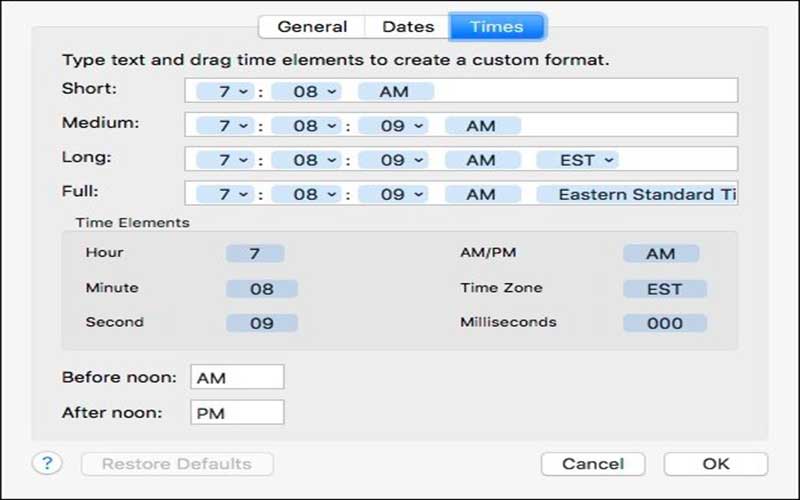The height and width of the screenshot is (500, 800).
Task: Switch to the General tab
Action: (312, 27)
